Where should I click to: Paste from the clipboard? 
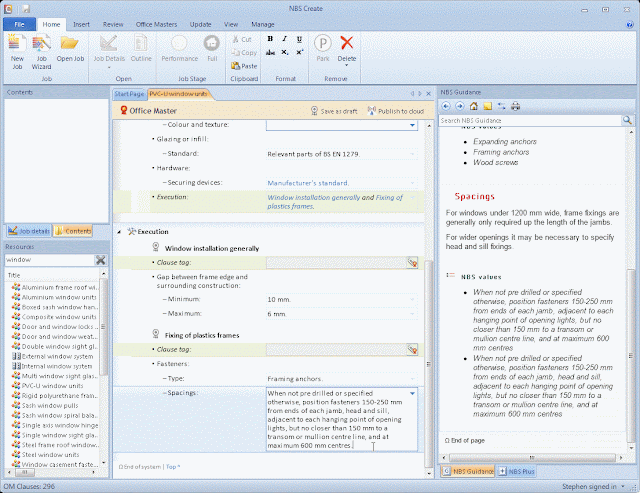(244, 66)
